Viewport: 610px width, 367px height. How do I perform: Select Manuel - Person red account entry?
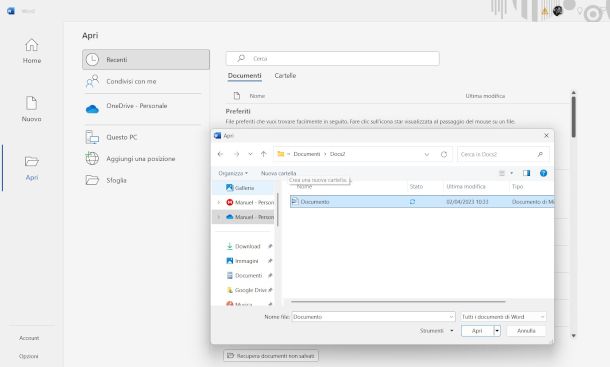250,202
